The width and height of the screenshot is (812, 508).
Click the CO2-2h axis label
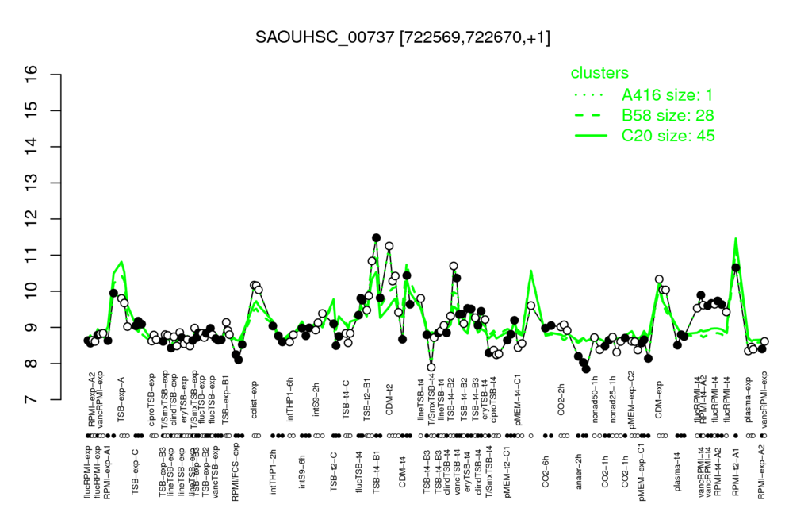point(561,400)
